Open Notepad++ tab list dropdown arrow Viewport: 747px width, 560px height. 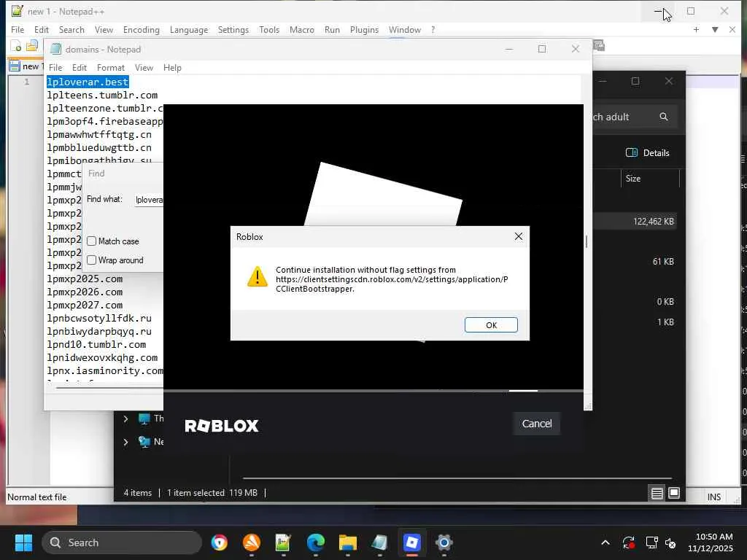click(x=715, y=29)
